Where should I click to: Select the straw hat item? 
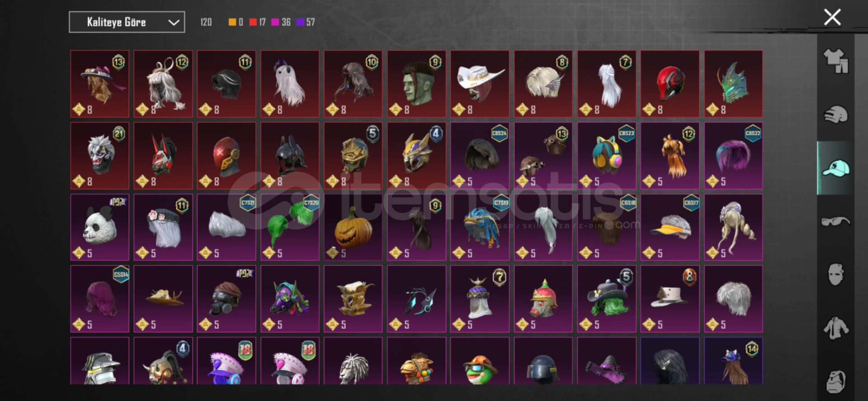pos(163,299)
